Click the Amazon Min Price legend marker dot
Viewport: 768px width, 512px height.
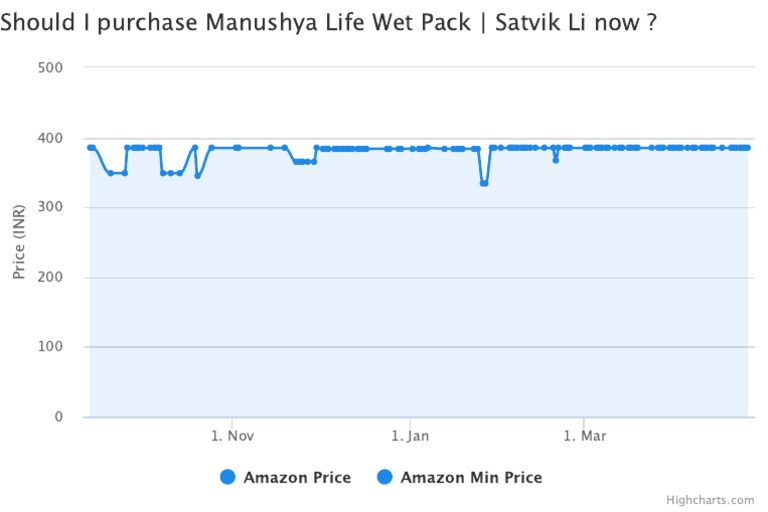click(384, 478)
